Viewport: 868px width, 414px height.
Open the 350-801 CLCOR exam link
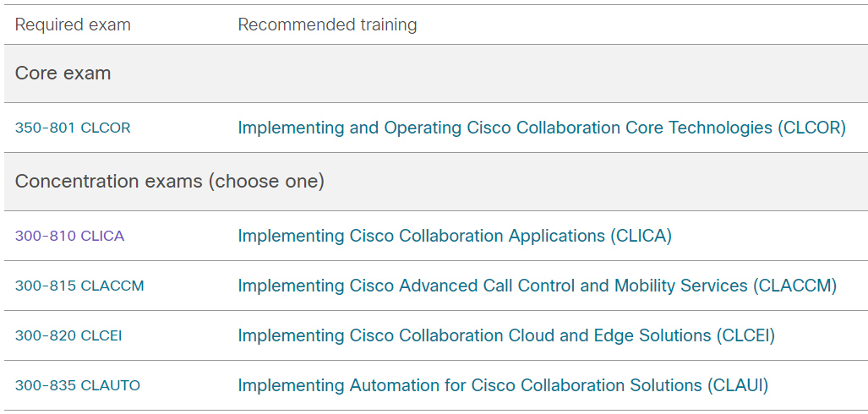[73, 128]
